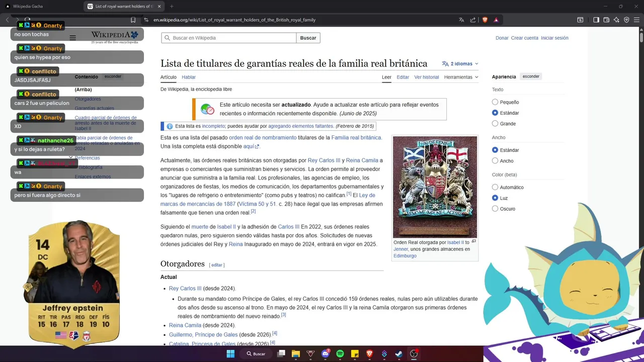Open the Ver historial tab
This screenshot has height=362, width=644.
[427, 77]
